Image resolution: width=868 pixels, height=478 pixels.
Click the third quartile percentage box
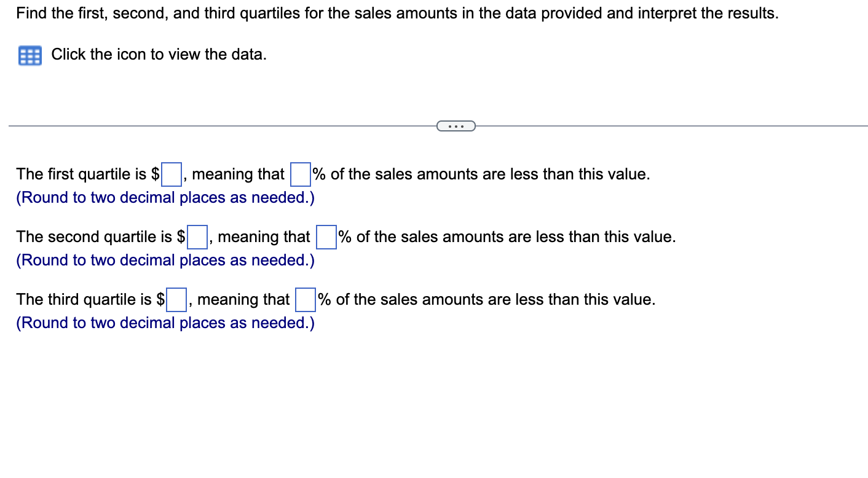pos(306,299)
